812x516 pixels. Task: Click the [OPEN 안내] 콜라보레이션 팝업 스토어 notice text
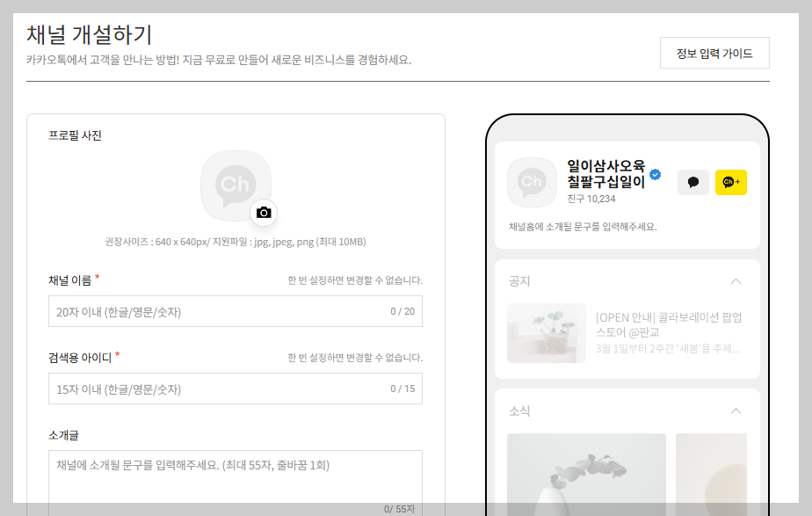coord(669,324)
